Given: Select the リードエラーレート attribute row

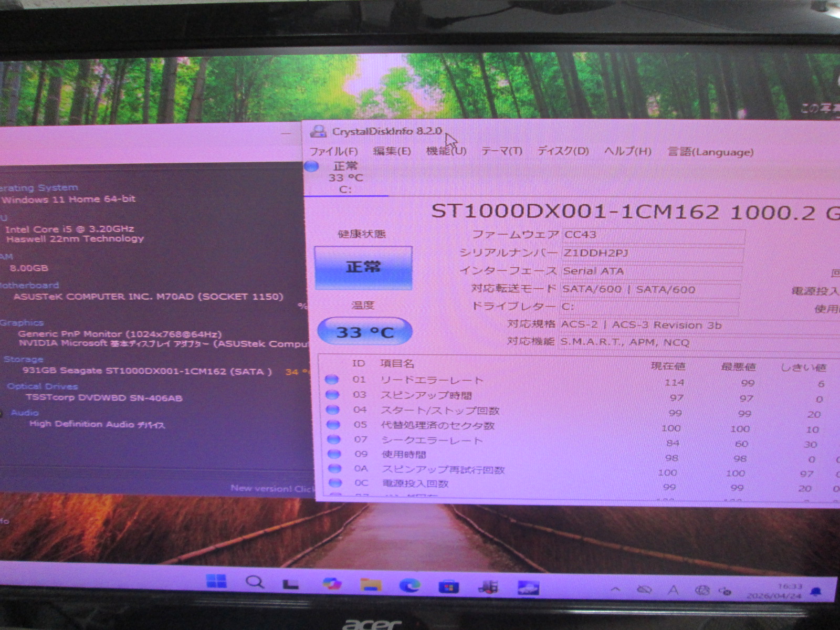Looking at the screenshot, I should point(432,380).
